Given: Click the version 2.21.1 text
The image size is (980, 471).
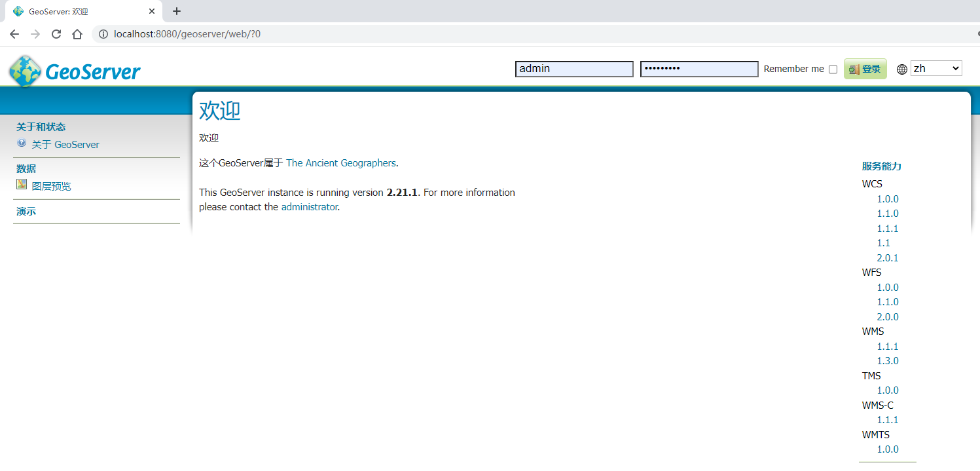Looking at the screenshot, I should pyautogui.click(x=402, y=193).
